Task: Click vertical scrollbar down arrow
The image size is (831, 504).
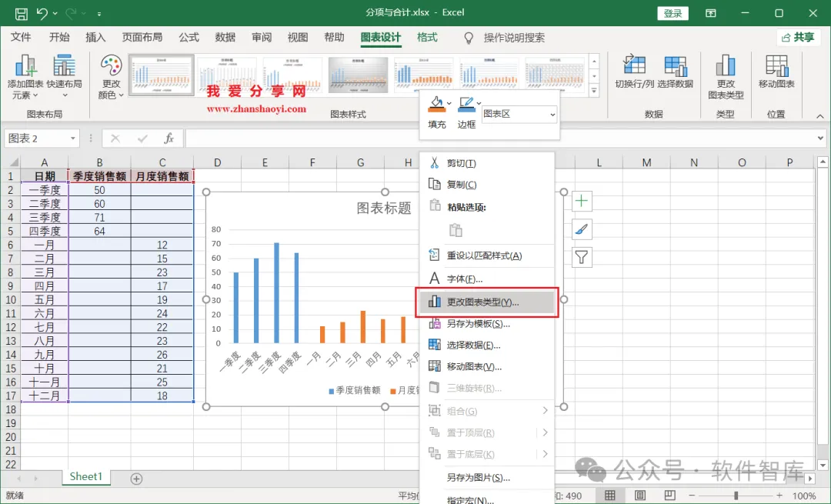Action: coord(823,466)
